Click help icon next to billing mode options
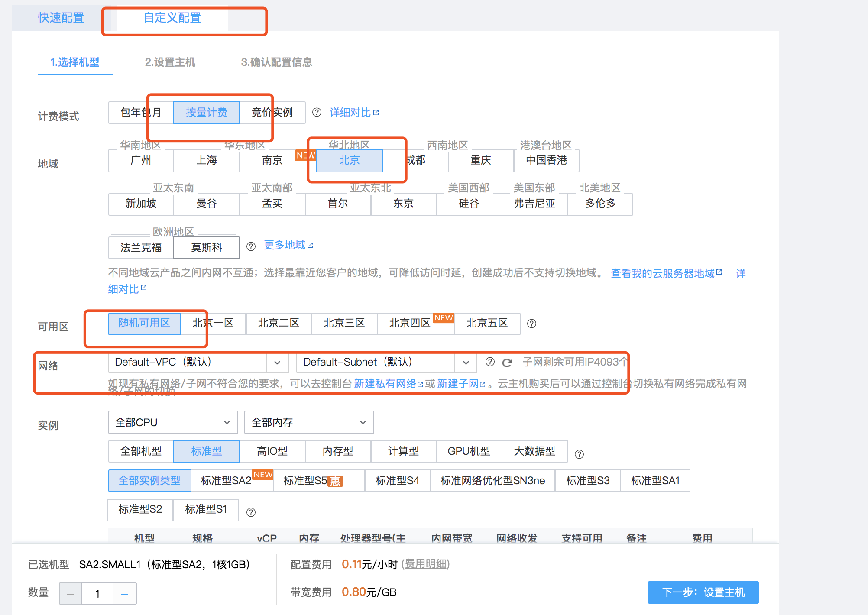This screenshot has width=868, height=615. (x=317, y=113)
